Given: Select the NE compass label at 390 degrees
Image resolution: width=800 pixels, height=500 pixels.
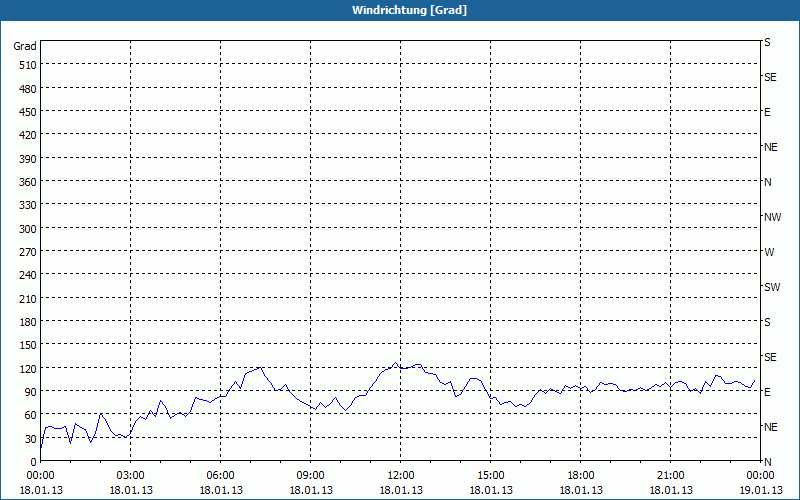Looking at the screenshot, I should point(771,147).
